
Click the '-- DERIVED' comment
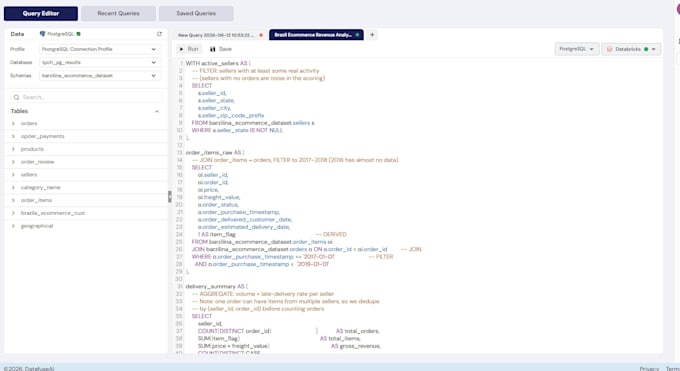tap(331, 234)
